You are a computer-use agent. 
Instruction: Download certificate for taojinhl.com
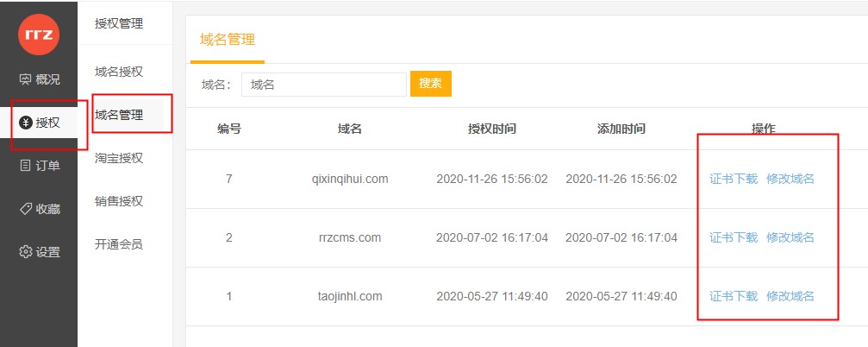pyautogui.click(x=734, y=297)
